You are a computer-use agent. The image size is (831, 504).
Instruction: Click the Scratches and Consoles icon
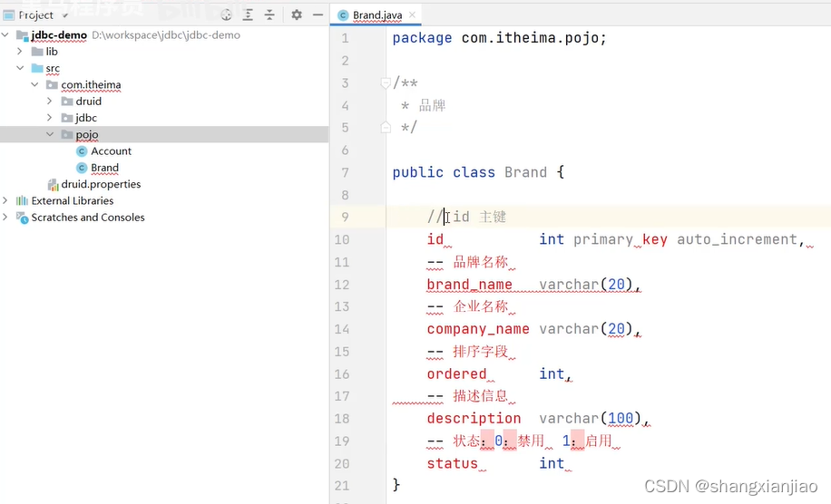pos(22,217)
